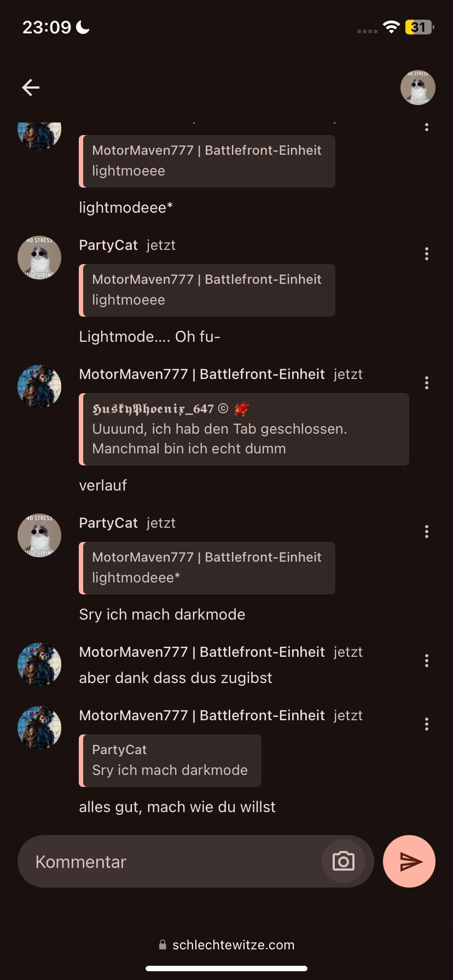Image resolution: width=453 pixels, height=980 pixels.
Task: Open three-dot menu for 'aber dank dass dus zugibst'
Action: coord(427,661)
